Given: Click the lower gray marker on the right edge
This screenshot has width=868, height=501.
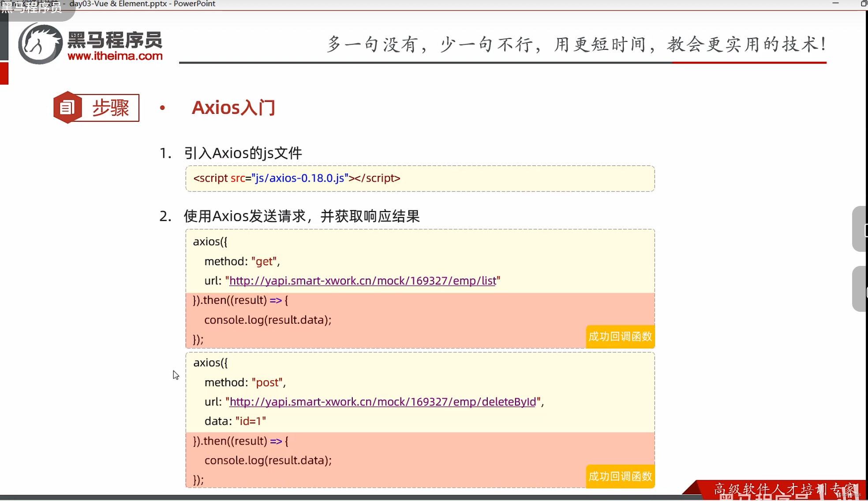Looking at the screenshot, I should point(861,289).
